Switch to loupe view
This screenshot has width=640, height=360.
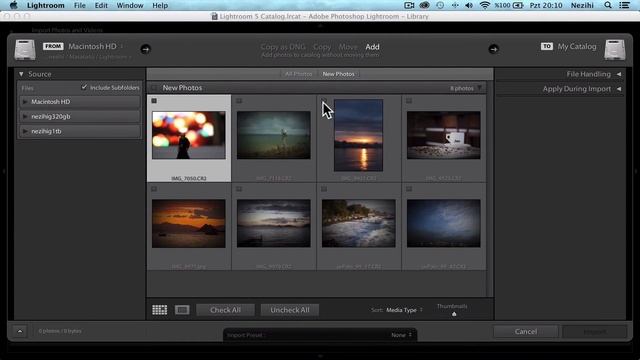182,310
